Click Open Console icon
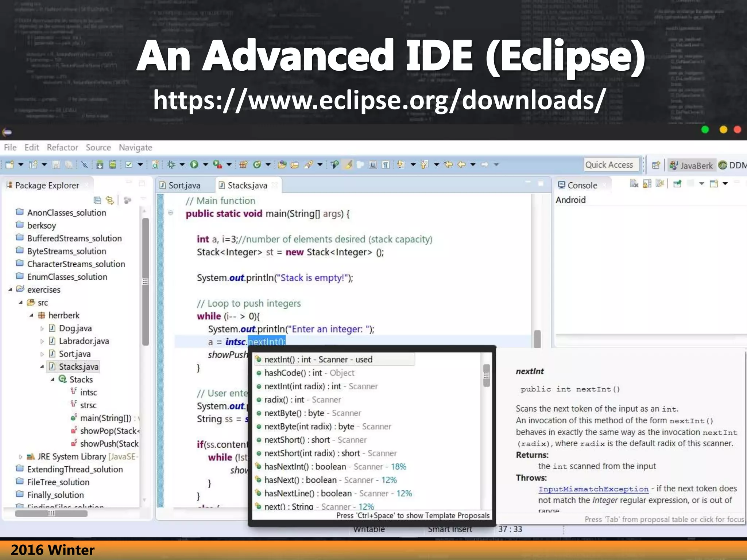Image resolution: width=747 pixels, height=560 pixels. click(x=714, y=184)
